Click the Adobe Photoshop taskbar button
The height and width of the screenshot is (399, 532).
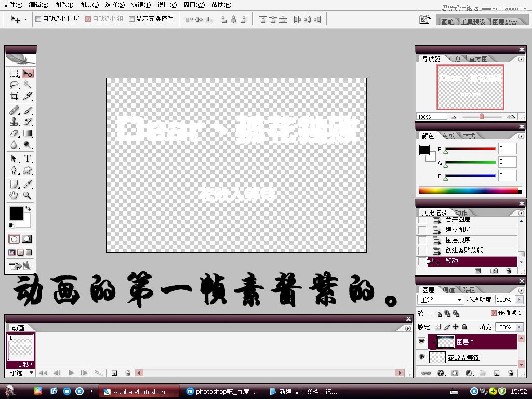click(x=138, y=391)
